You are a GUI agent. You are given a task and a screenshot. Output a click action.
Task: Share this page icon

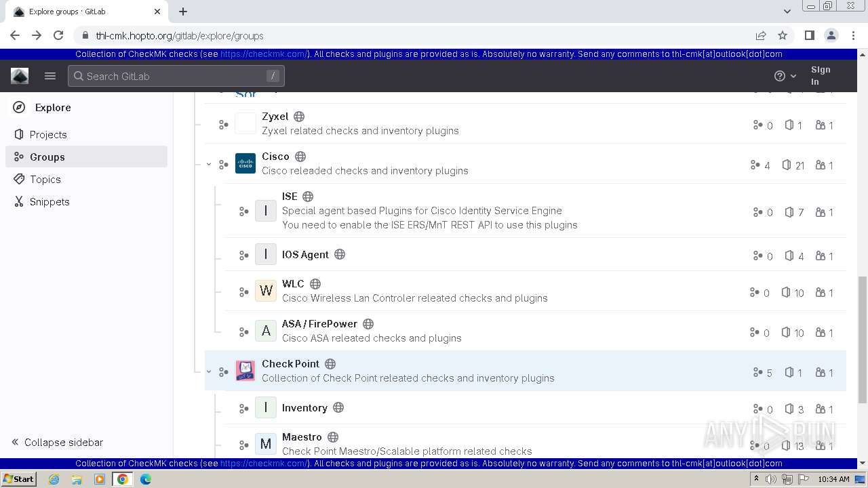pos(761,35)
